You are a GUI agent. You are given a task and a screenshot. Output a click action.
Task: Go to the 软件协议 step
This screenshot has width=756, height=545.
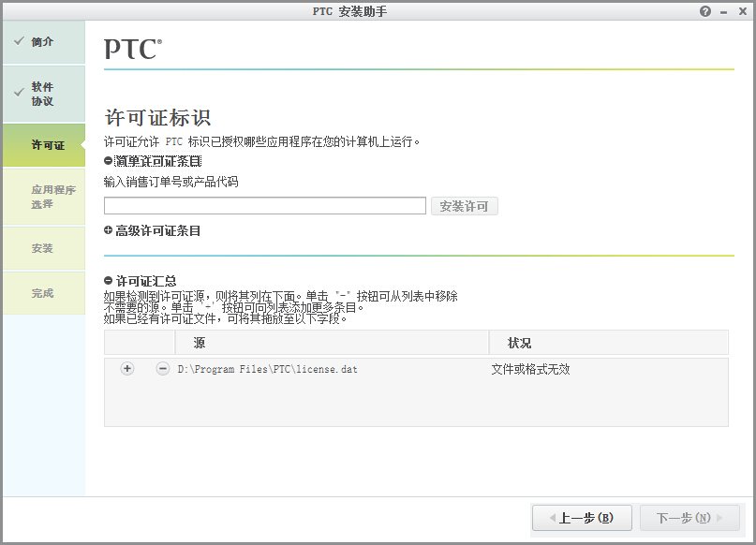point(44,94)
